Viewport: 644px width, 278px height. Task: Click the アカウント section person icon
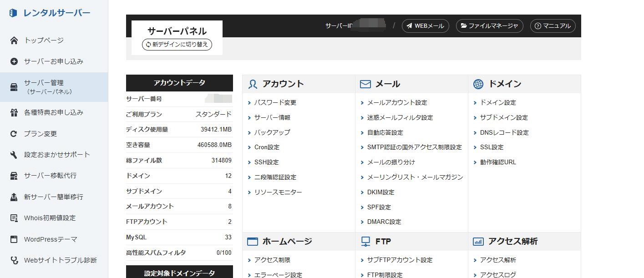(x=253, y=84)
